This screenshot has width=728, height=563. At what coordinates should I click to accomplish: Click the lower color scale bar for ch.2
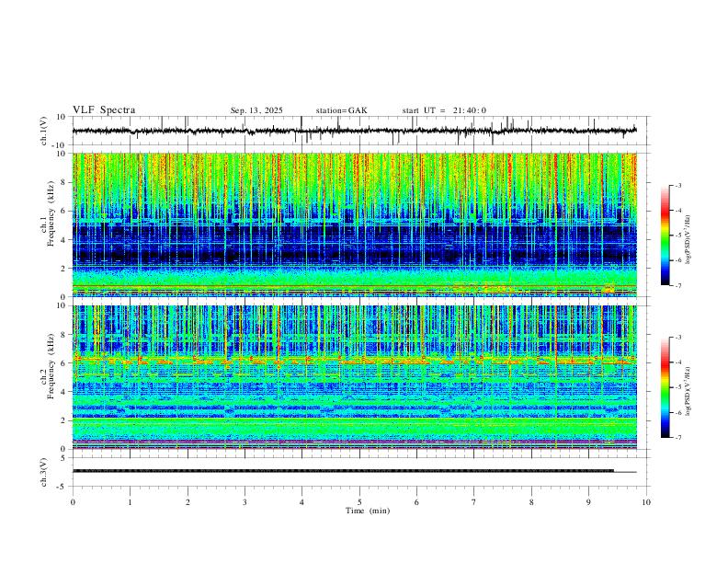pyautogui.click(x=665, y=387)
